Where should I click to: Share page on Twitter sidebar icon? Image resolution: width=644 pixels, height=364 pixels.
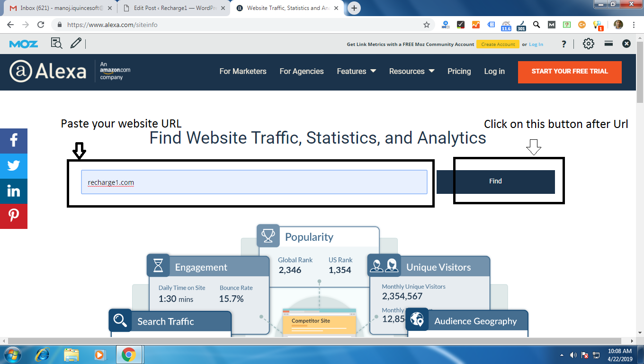coord(14,166)
